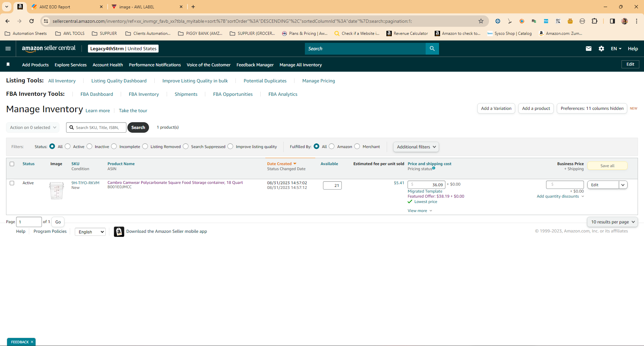Viewport: 644px width, 346px height.
Task: Open Feedback Manager menu item
Action: [x=255, y=65]
